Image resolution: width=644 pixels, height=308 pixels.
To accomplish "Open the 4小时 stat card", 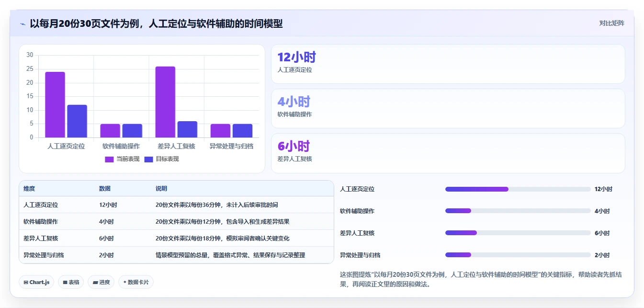I will (448, 109).
